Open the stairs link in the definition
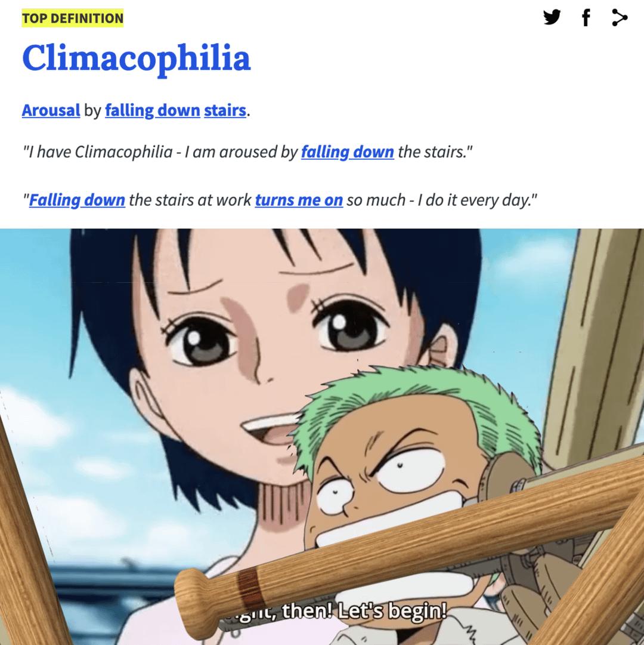Viewport: 644px width, 645px height. [x=225, y=110]
